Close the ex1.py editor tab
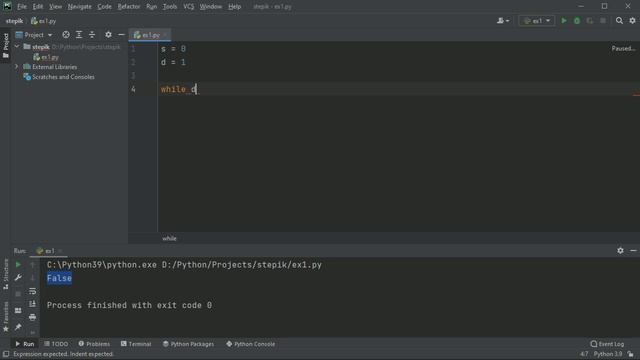This screenshot has width=640, height=360. point(165,35)
